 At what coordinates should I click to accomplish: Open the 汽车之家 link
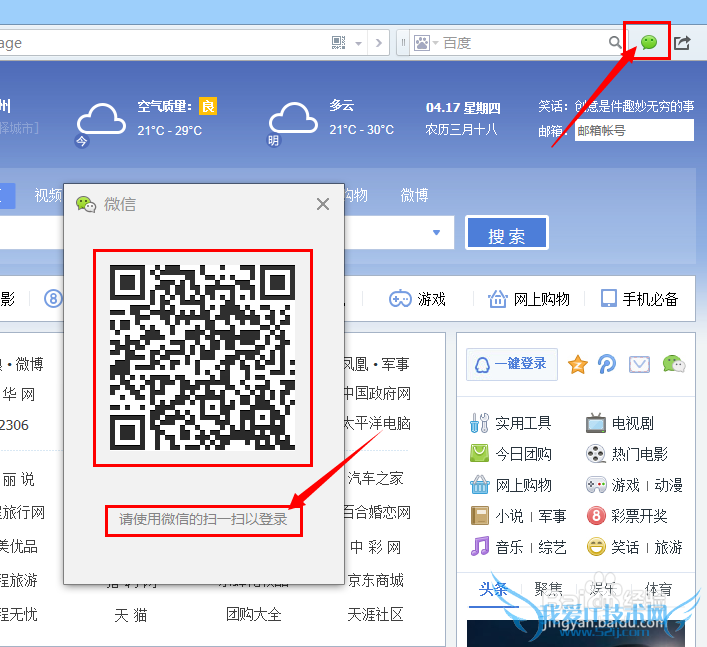pos(376,478)
